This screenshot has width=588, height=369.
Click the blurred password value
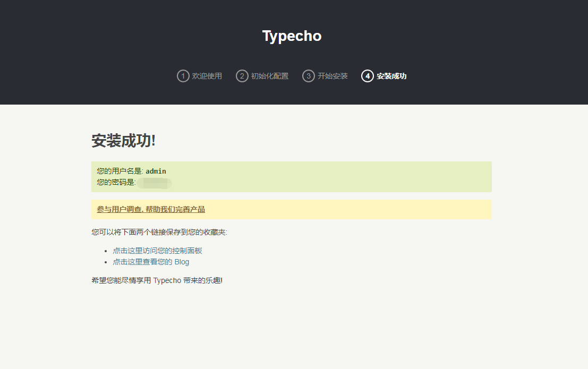point(155,183)
